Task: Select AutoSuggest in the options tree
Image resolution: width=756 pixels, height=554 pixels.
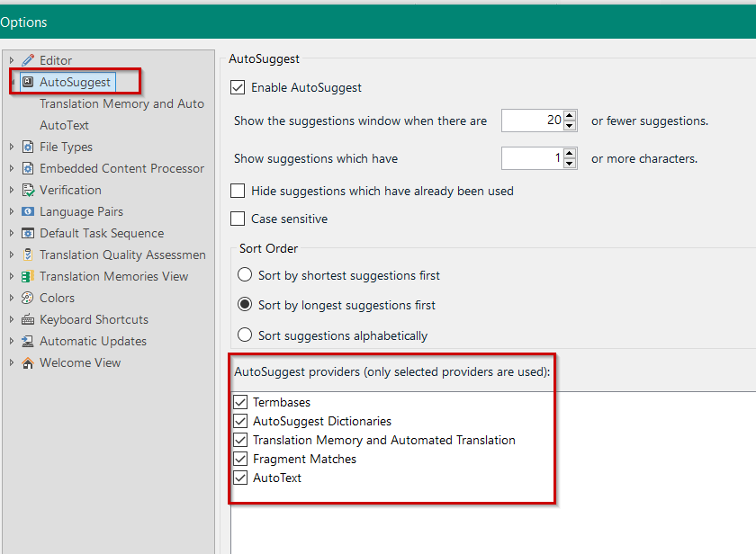Action: point(75,82)
